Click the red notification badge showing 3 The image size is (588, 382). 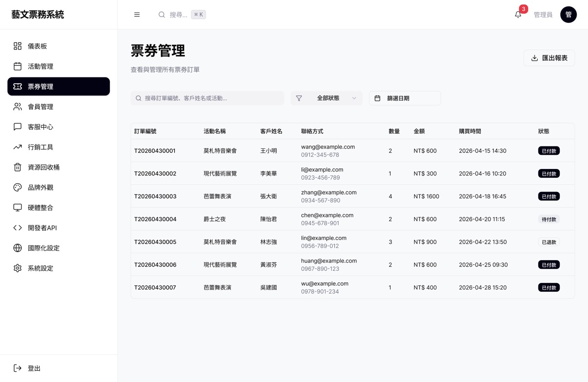pos(523,9)
